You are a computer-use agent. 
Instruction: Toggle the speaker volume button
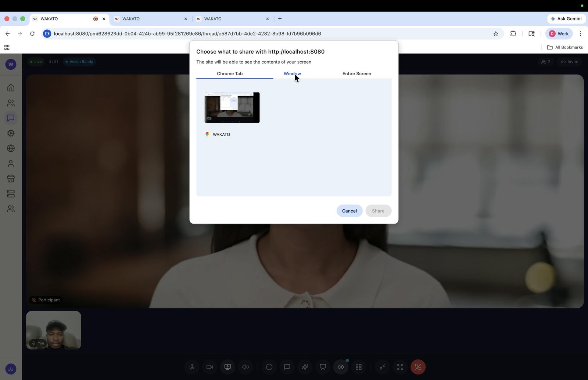click(x=245, y=367)
